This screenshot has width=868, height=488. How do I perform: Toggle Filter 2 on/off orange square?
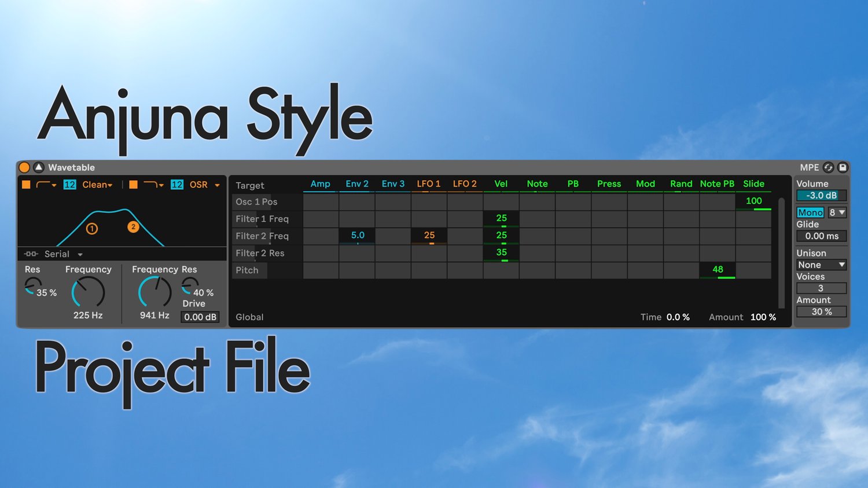click(x=133, y=185)
